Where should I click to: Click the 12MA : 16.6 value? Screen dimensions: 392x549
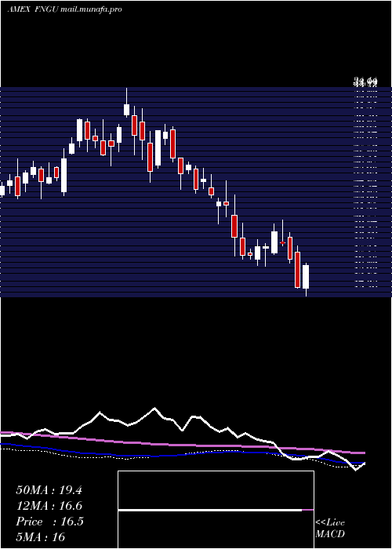coord(49,506)
